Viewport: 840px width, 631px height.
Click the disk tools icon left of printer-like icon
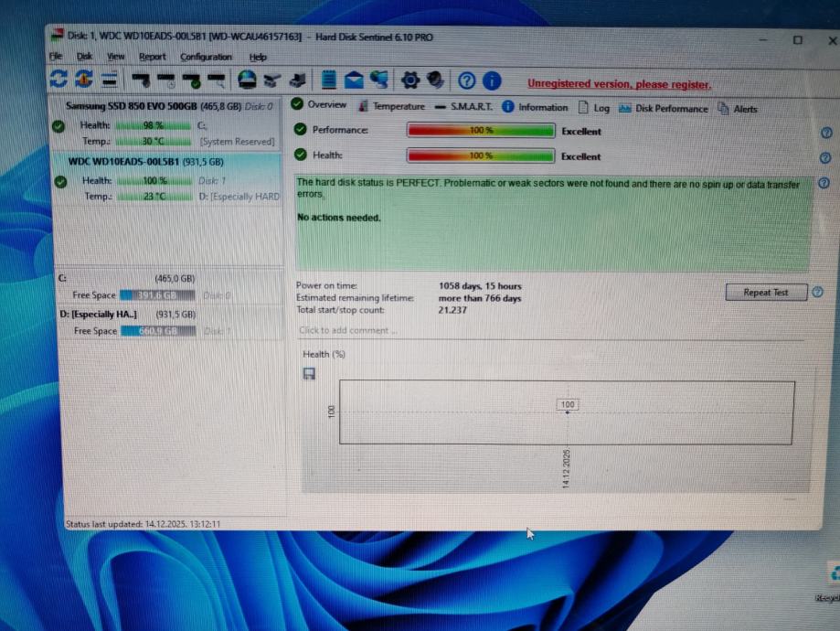pyautogui.click(x=272, y=80)
